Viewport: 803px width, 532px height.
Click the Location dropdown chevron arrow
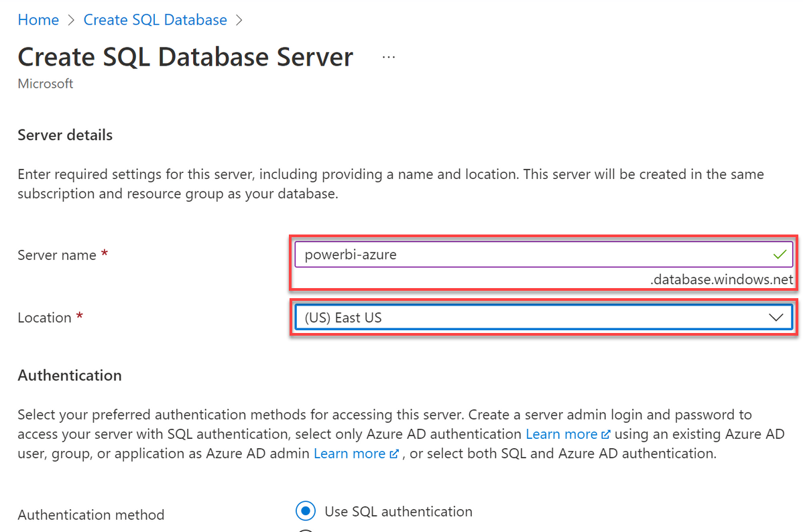[776, 318]
